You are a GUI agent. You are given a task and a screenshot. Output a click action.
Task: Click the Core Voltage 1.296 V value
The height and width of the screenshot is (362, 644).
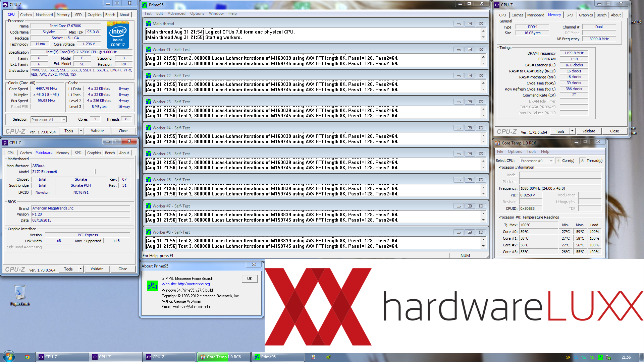pyautogui.click(x=89, y=44)
